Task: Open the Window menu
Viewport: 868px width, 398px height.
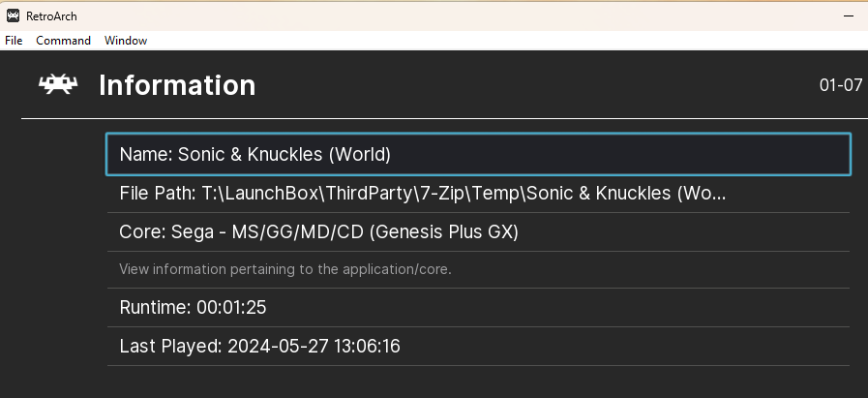Action: coord(126,41)
